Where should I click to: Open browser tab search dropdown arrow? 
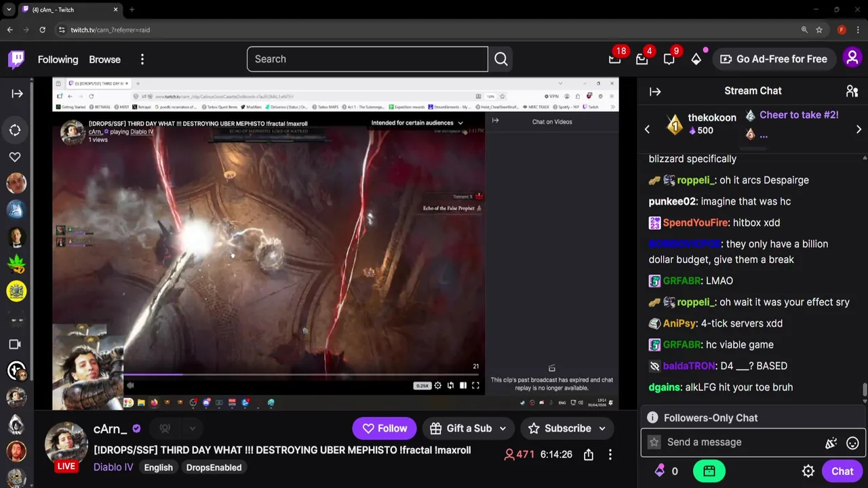[x=8, y=9]
